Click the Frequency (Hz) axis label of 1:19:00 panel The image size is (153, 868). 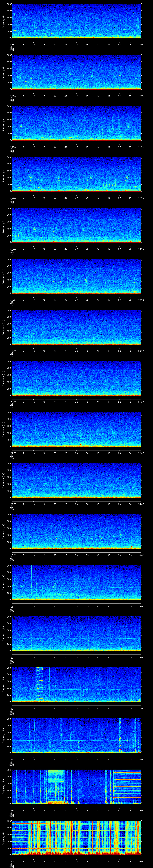pos(3,327)
